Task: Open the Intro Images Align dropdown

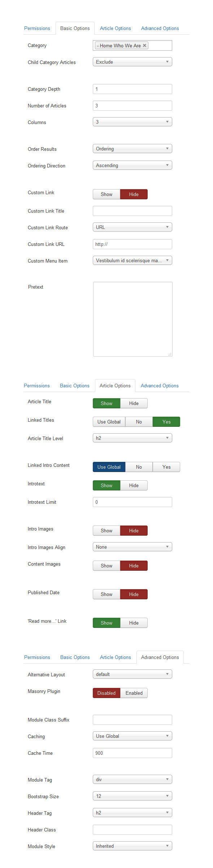Action: [132, 547]
